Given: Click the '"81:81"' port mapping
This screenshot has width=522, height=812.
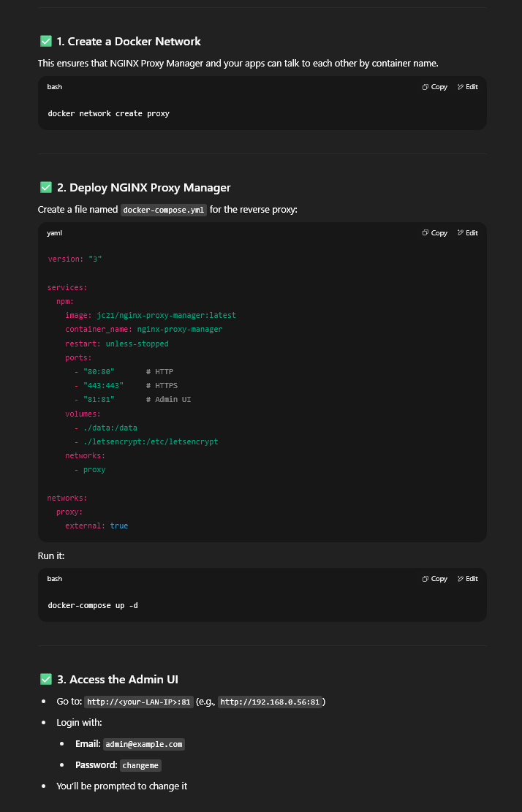Looking at the screenshot, I should pos(99,399).
